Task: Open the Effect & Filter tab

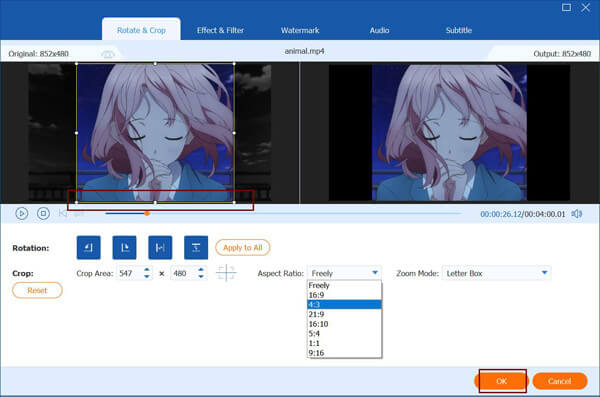Action: click(x=220, y=30)
